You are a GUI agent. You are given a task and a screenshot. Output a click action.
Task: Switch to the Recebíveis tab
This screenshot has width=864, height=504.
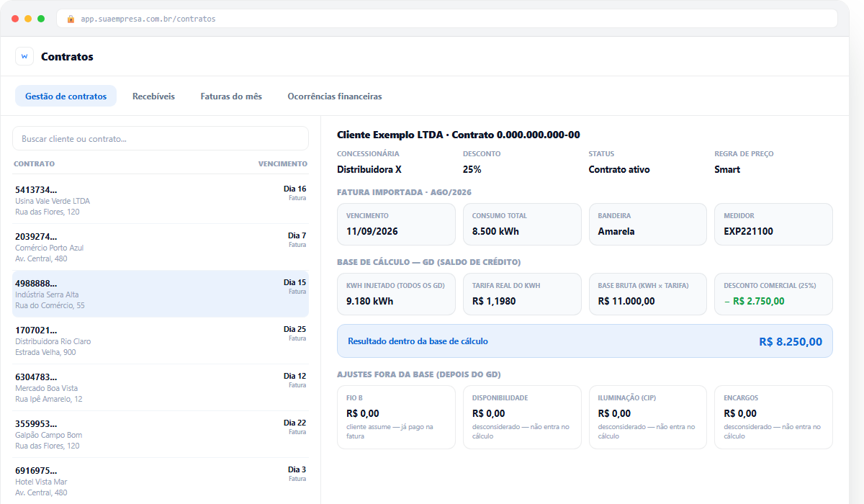153,96
